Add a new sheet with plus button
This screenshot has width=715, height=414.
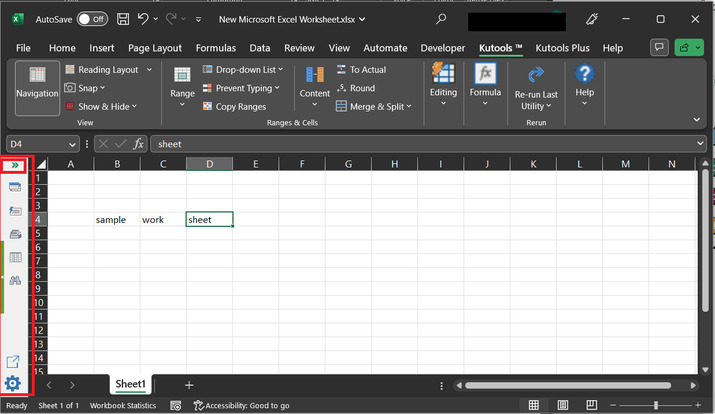pyautogui.click(x=189, y=385)
